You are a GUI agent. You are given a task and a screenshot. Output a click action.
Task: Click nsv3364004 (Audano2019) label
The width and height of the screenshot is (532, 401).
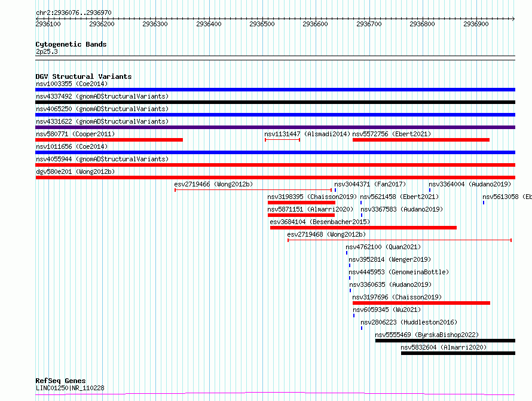tap(470, 184)
